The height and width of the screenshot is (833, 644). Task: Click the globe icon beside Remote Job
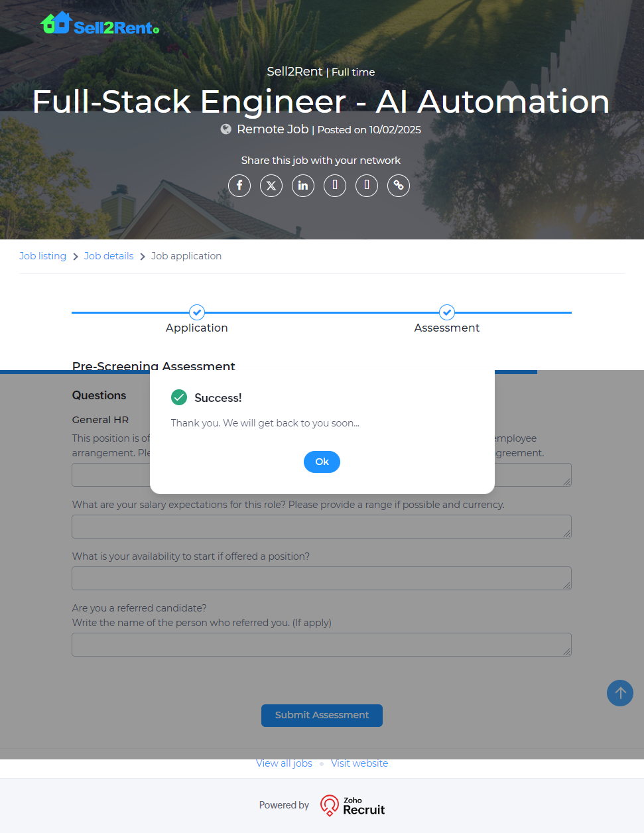tap(226, 129)
